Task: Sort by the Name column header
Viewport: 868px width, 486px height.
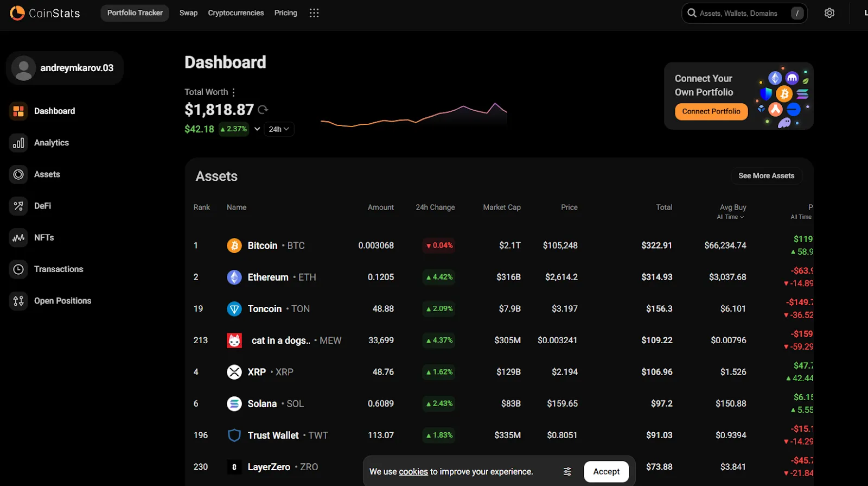Action: tap(237, 207)
